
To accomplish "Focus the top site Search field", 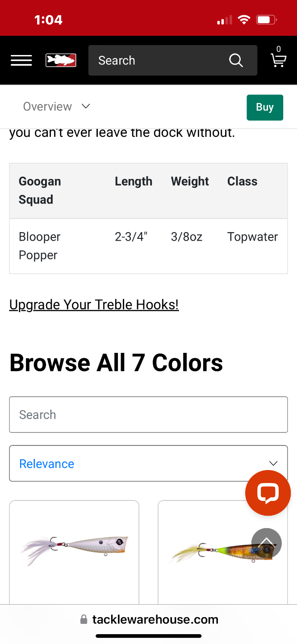I will click(x=161, y=60).
